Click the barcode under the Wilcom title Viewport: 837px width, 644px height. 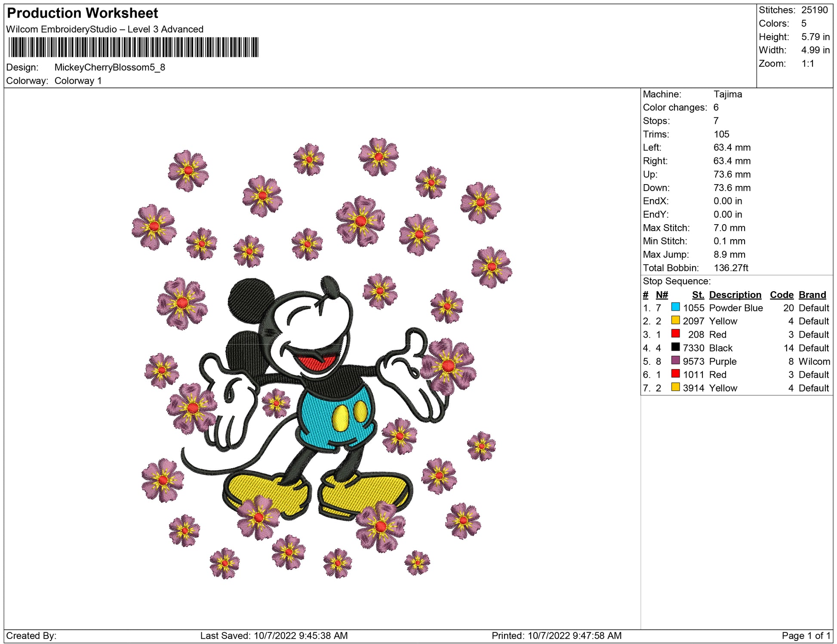pyautogui.click(x=133, y=47)
